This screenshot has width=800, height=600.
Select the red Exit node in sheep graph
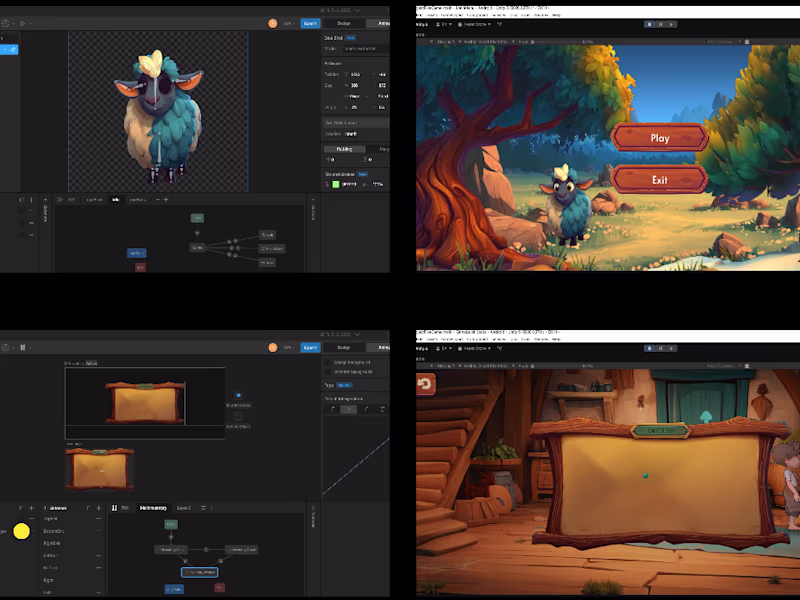pos(140,267)
